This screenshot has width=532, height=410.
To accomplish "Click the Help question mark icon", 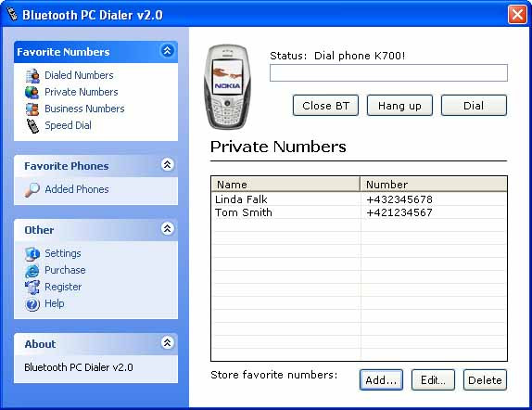I will click(32, 304).
